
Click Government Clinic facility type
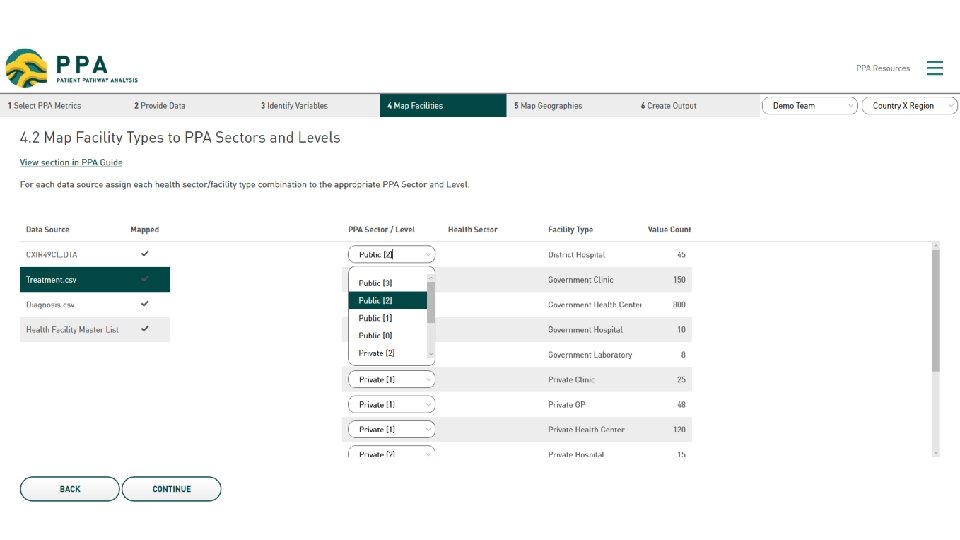pyautogui.click(x=580, y=280)
